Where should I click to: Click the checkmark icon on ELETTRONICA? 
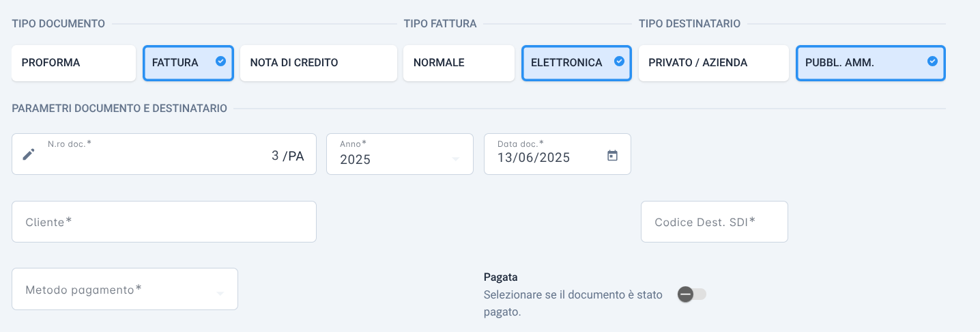[x=619, y=61]
